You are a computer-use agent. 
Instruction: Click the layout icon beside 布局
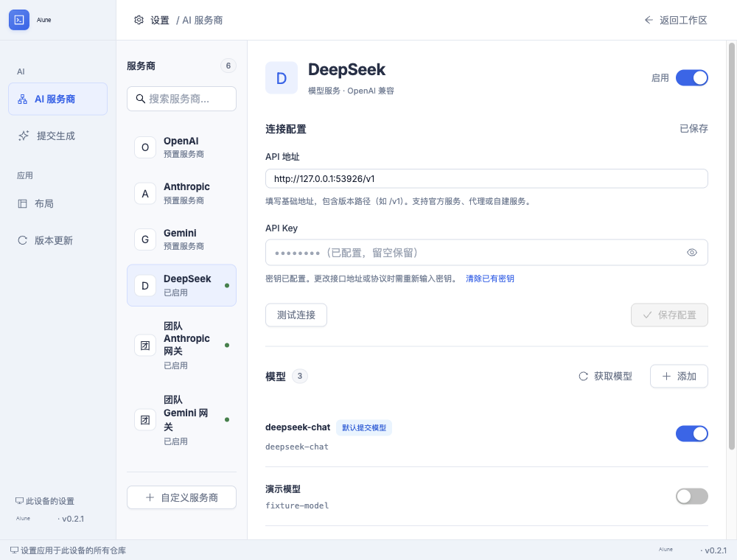click(22, 203)
